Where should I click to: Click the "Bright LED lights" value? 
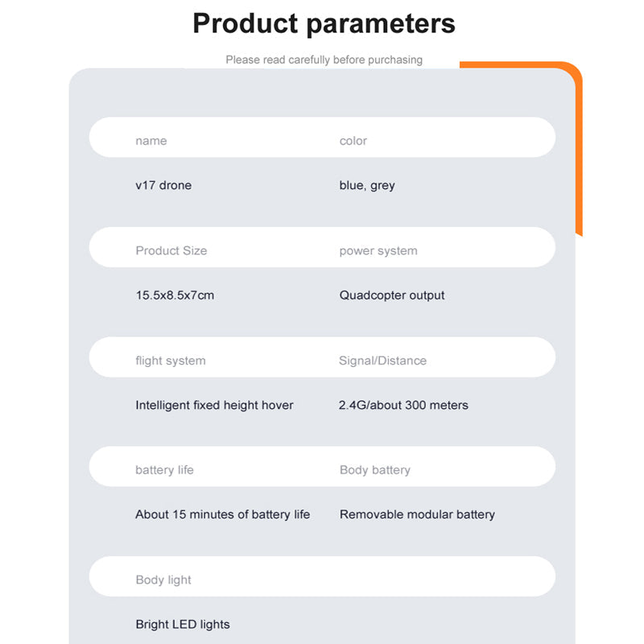point(183,625)
